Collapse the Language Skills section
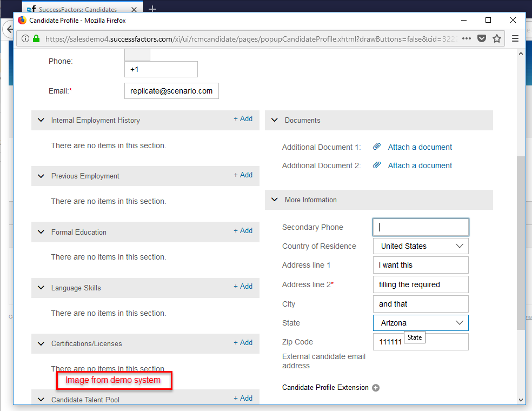 pyautogui.click(x=41, y=288)
